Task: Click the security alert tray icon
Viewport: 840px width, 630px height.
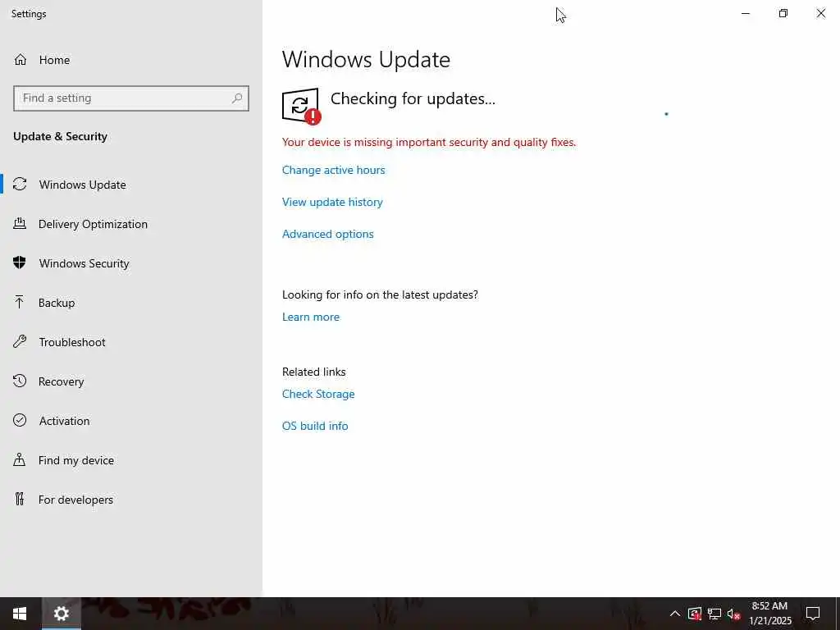Action: tap(695, 614)
